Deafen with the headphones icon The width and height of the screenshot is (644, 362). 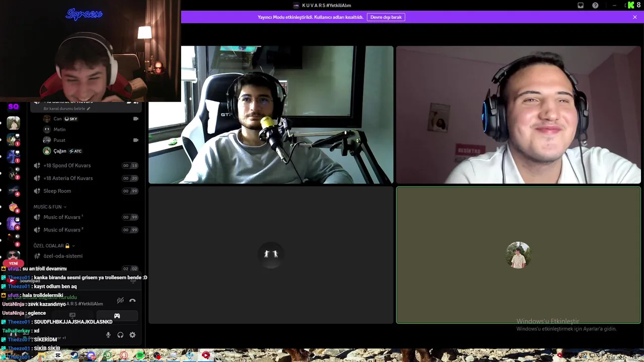[120, 335]
